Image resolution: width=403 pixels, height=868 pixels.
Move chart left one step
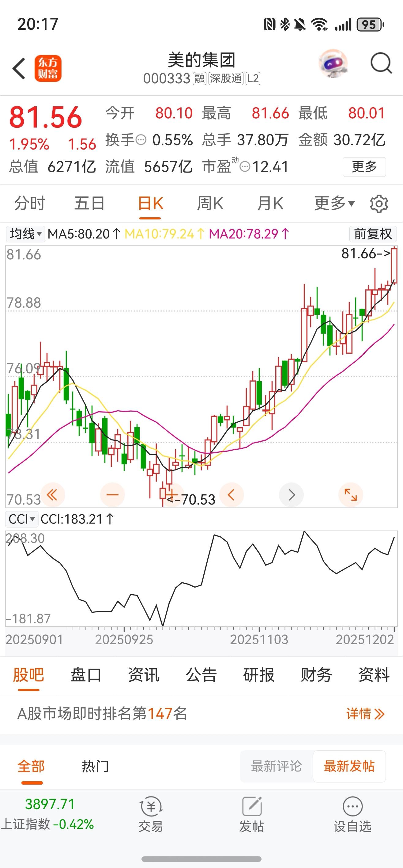coord(231,495)
